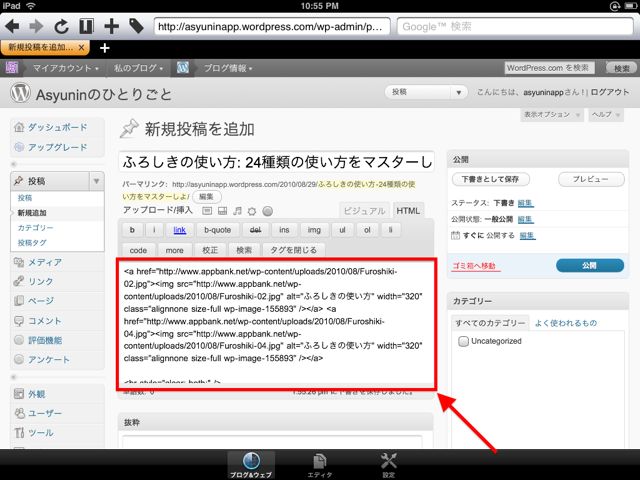640x480 pixels.
Task: Switch to よく使われるもの category tab
Action: click(566, 323)
